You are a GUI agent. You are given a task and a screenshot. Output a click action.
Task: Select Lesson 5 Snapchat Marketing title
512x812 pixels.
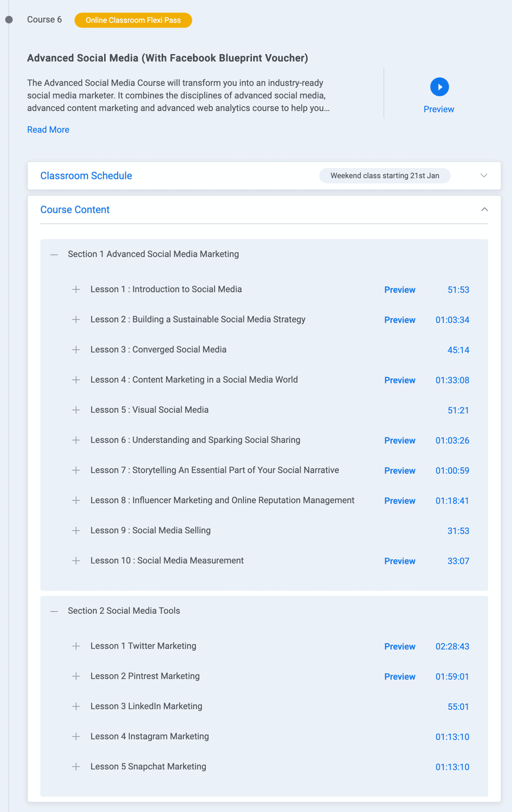pos(148,766)
